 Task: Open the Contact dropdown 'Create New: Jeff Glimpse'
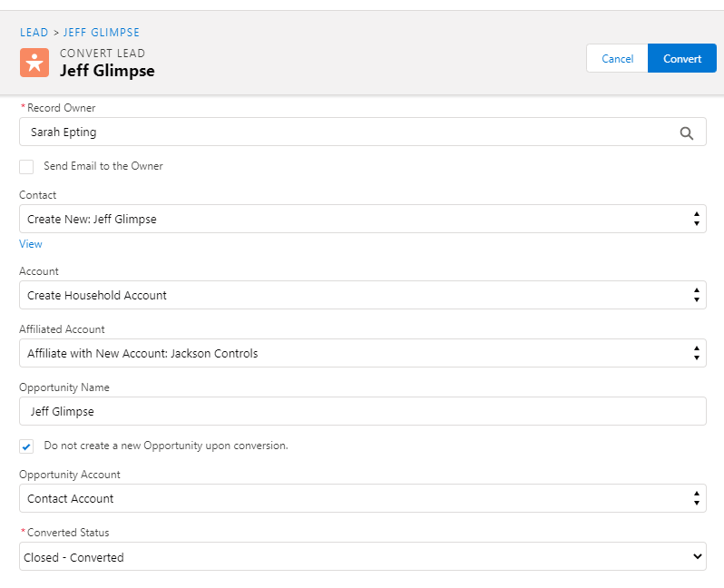(x=361, y=219)
